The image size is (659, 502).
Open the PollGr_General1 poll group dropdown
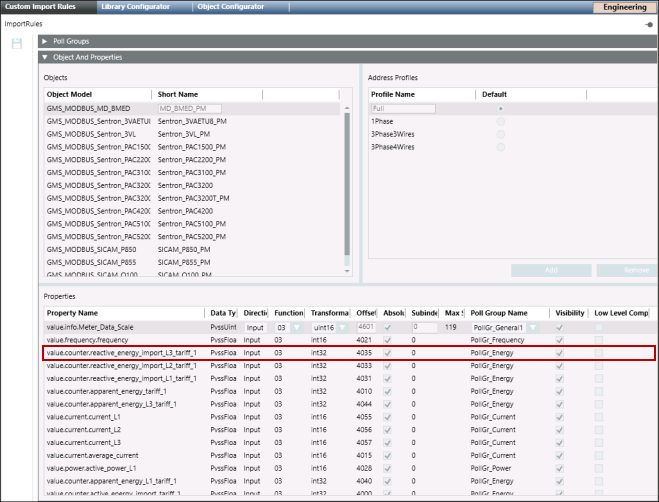coord(532,326)
